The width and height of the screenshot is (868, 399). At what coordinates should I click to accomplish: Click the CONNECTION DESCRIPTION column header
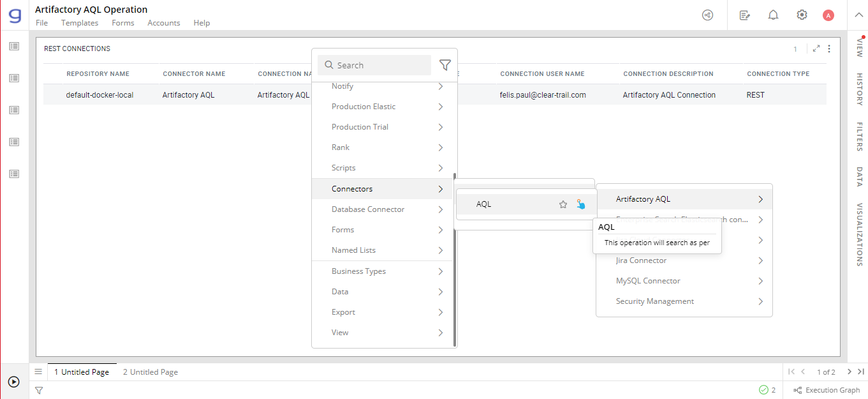click(668, 74)
